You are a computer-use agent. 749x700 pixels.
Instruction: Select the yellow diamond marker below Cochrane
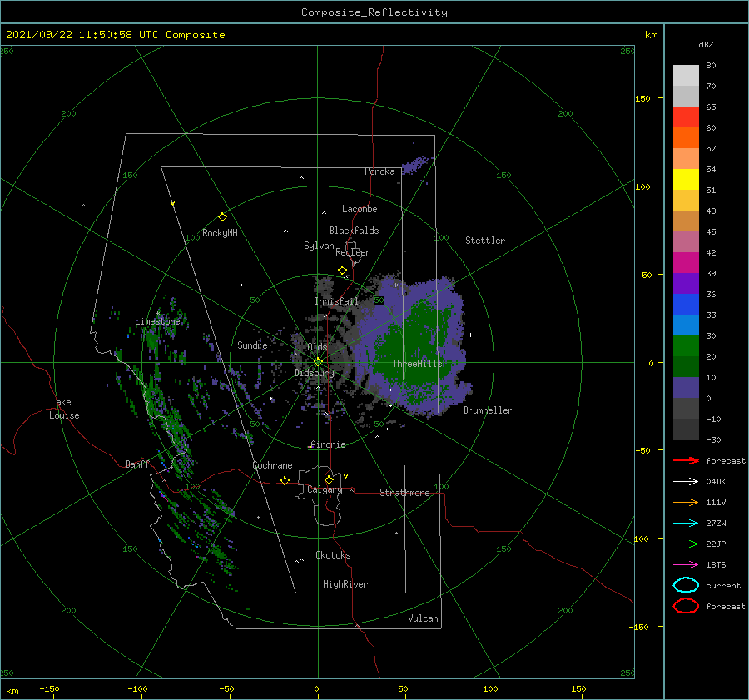coord(285,481)
